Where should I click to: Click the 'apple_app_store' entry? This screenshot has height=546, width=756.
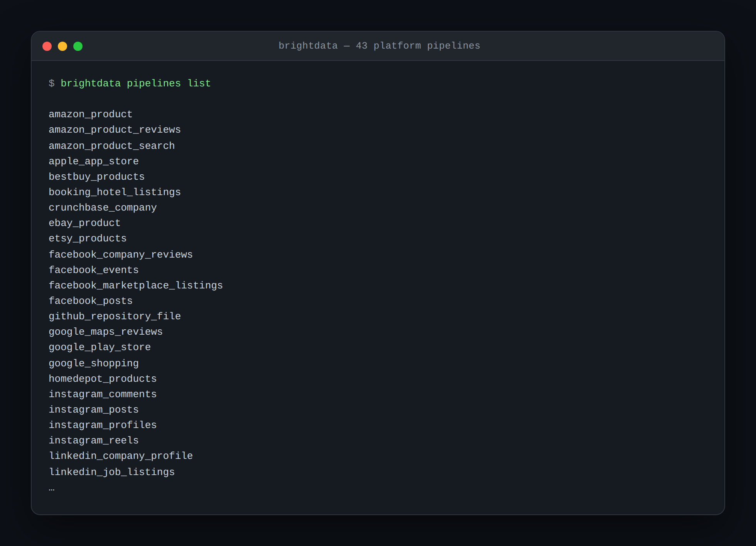94,161
